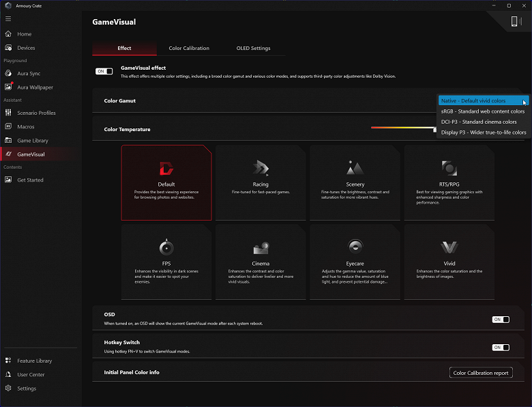532x407 pixels.
Task: Collapse the sidebar with the hamburger menu
Action: 8,18
